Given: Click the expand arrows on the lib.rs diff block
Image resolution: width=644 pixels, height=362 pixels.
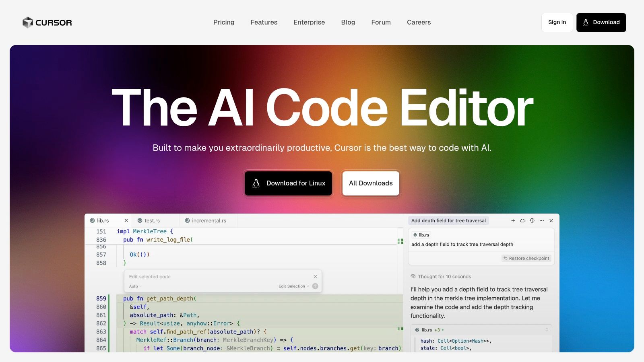Looking at the screenshot, I should 547,330.
